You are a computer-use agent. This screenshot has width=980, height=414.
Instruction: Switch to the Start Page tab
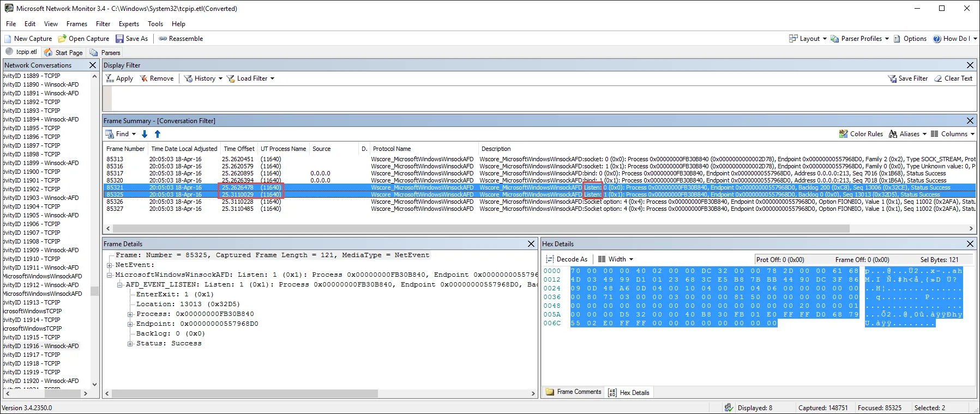64,52
